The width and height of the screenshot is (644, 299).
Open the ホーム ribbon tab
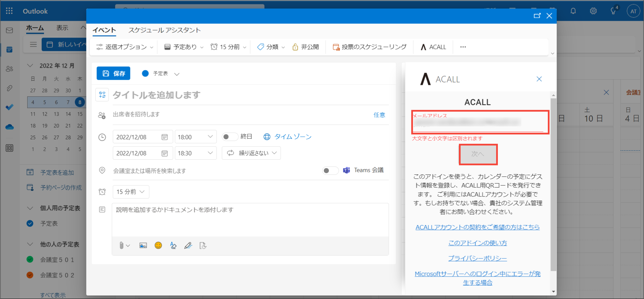click(35, 28)
